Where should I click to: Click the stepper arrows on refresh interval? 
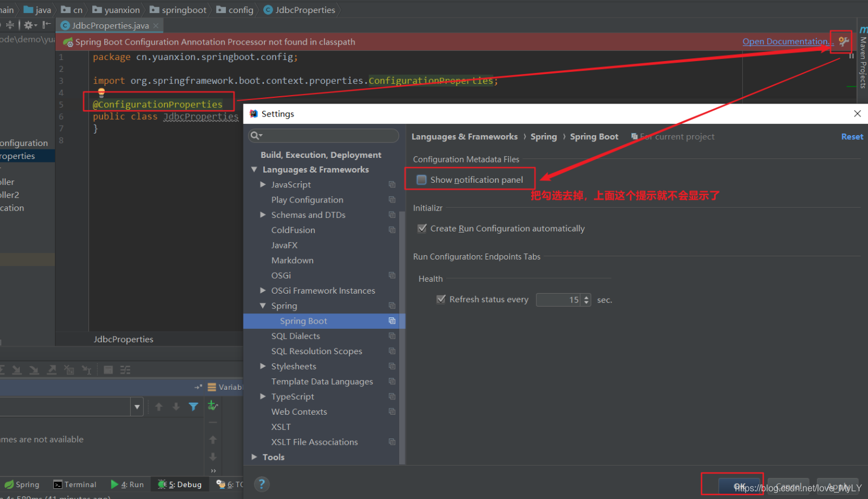click(586, 300)
